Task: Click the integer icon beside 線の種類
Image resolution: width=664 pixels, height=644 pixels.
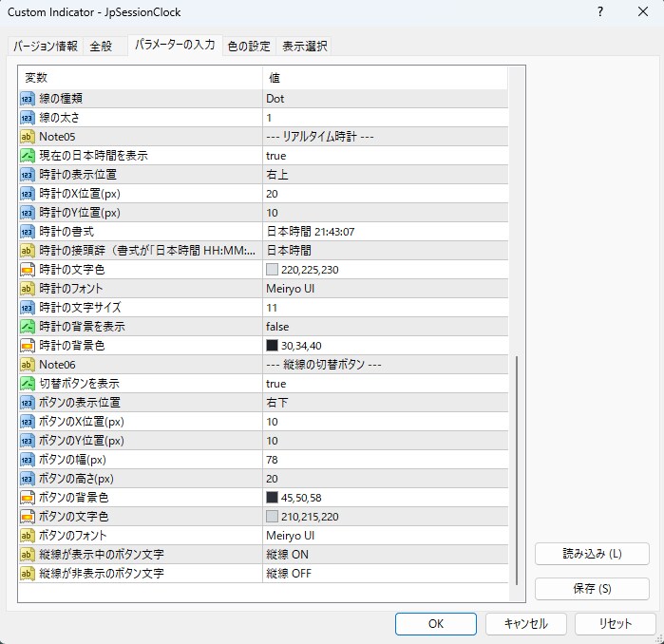Action: pyautogui.click(x=28, y=99)
